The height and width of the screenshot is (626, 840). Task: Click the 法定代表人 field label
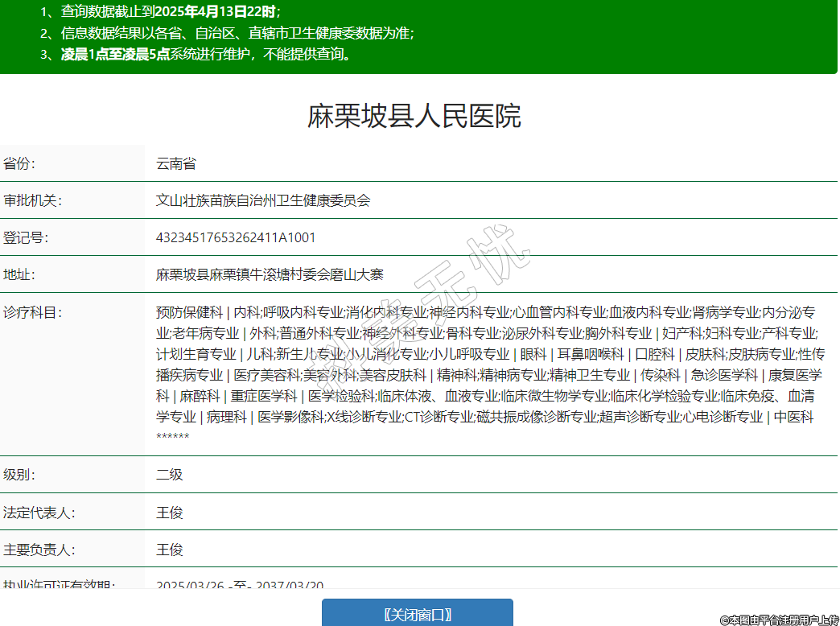(x=39, y=513)
